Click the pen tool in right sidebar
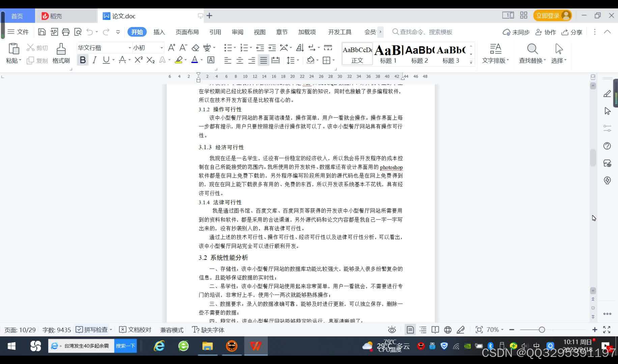Screen dimensions: 618x364 click(x=607, y=94)
